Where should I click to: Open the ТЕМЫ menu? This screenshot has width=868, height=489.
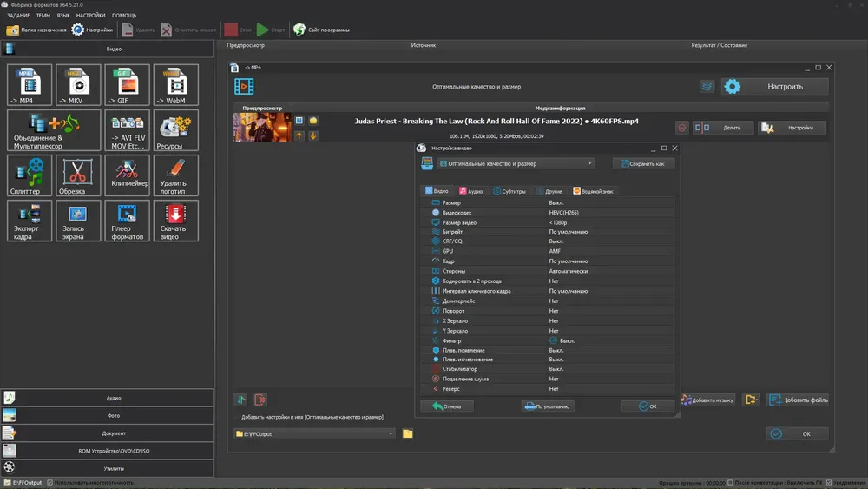43,15
